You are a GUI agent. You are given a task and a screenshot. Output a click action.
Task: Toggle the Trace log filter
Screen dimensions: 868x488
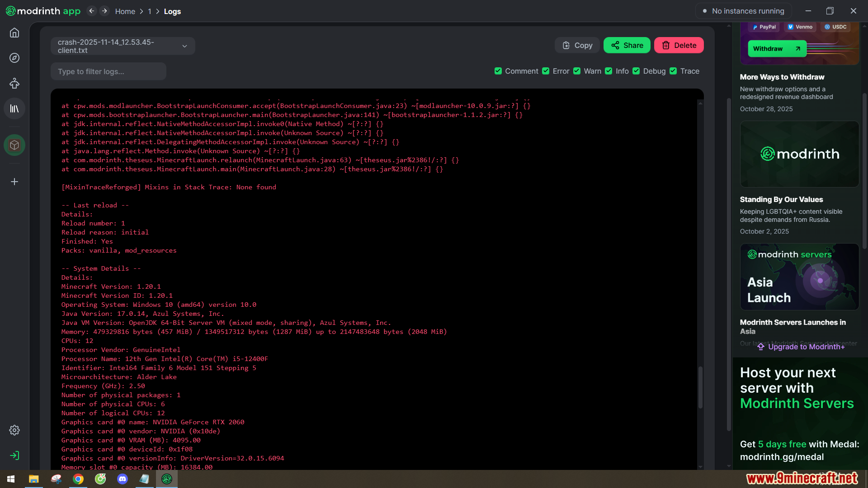[673, 71]
